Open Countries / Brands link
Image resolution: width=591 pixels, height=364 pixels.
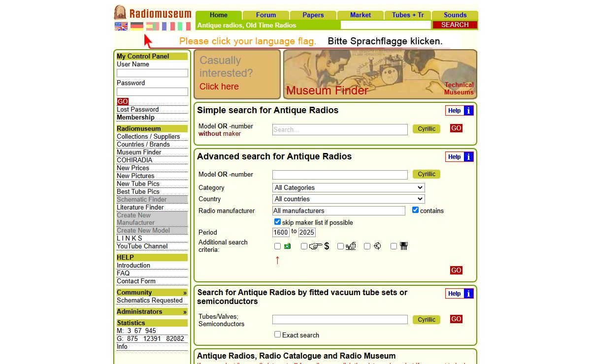[143, 145]
